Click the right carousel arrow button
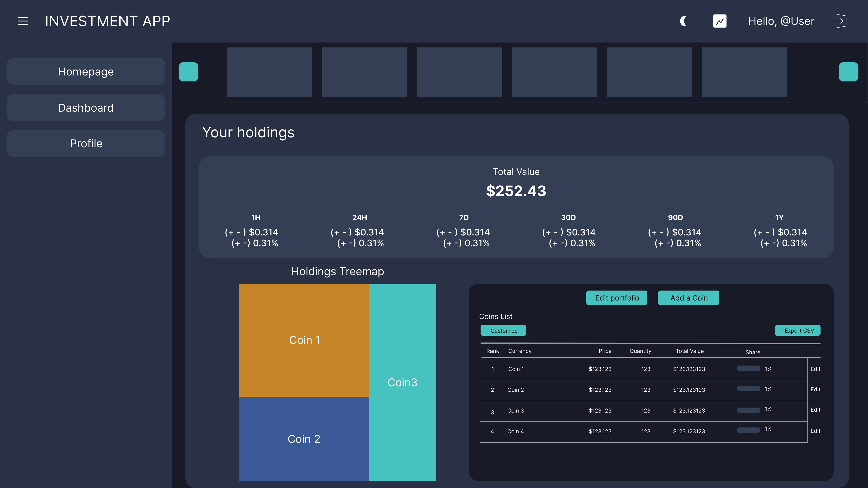Image resolution: width=868 pixels, height=488 pixels. tap(849, 72)
